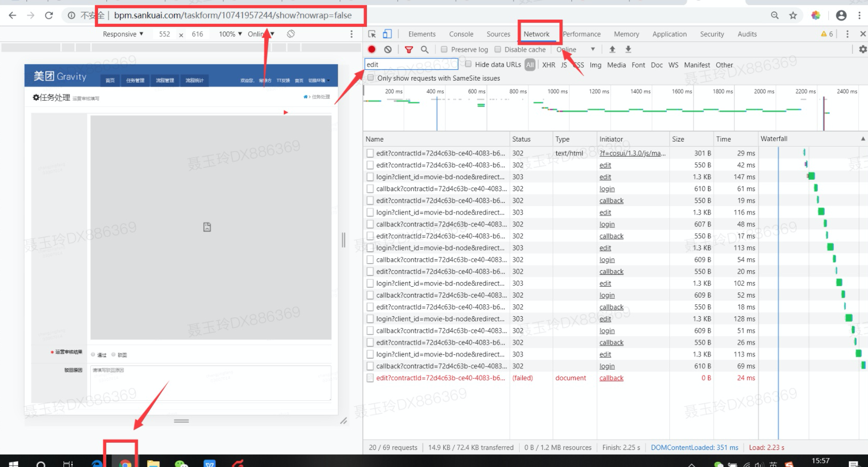This screenshot has width=868, height=467.
Task: Clear the network log
Action: pos(388,50)
